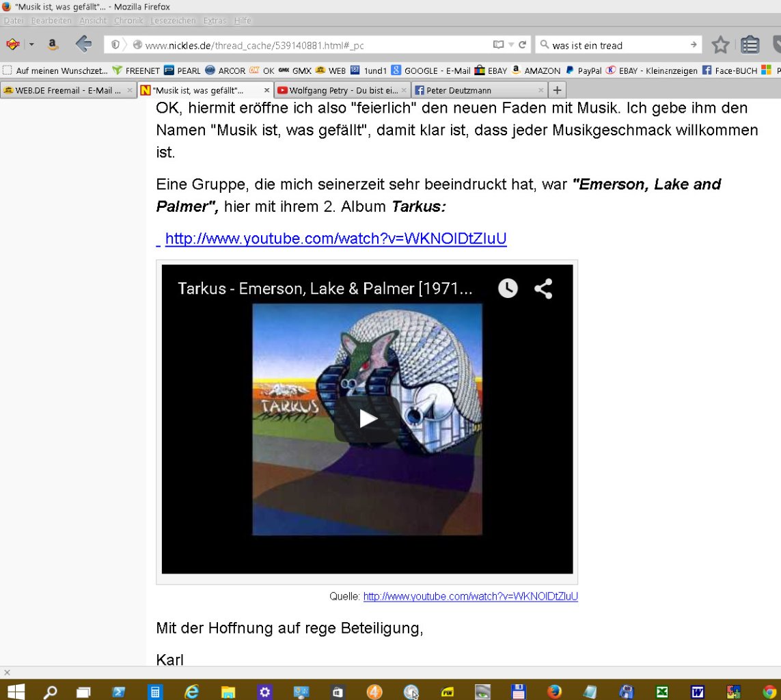Image resolution: width=781 pixels, height=700 pixels.
Task: Open Word from taskbar
Action: tap(698, 692)
